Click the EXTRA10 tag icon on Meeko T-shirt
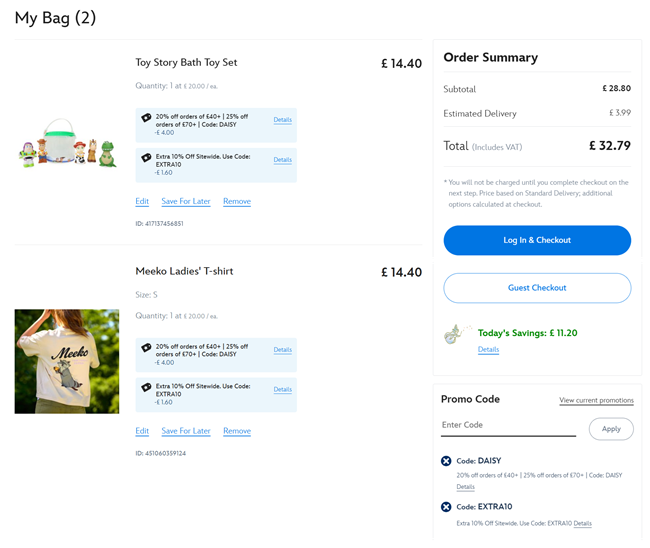The image size is (650, 548). 146,387
